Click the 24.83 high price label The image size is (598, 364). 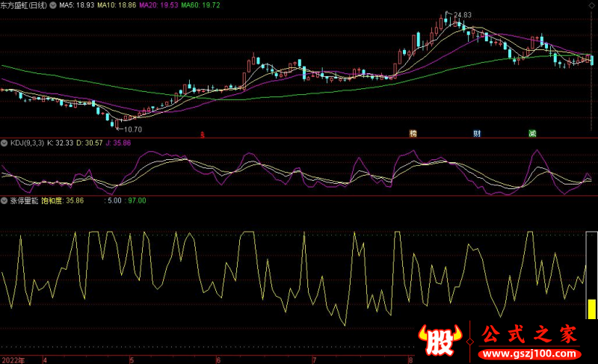463,15
